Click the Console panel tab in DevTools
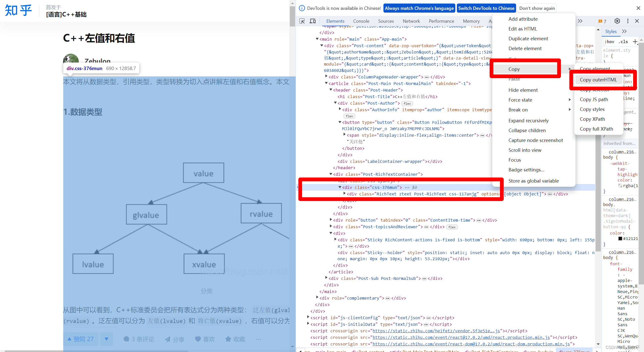The image size is (644, 352). [361, 21]
